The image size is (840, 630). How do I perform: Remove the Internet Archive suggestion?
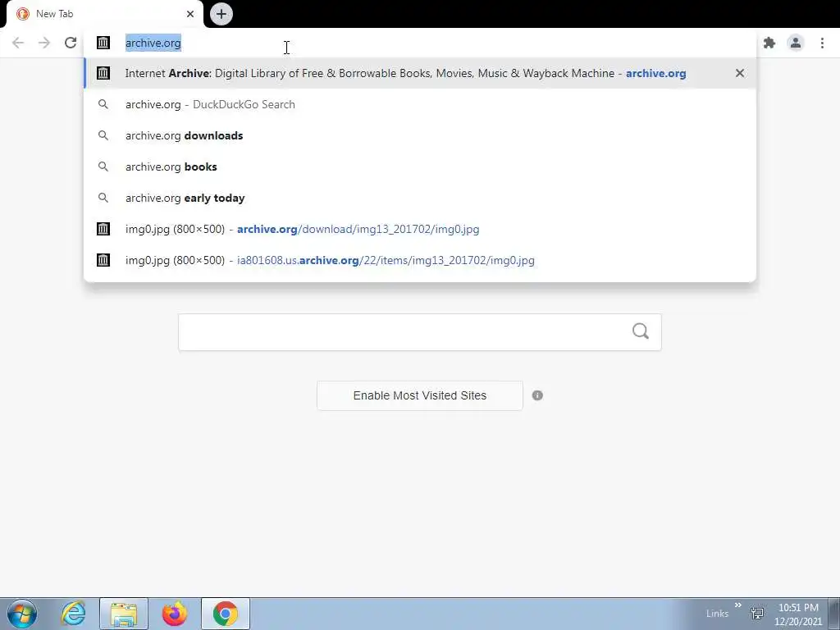click(x=740, y=73)
